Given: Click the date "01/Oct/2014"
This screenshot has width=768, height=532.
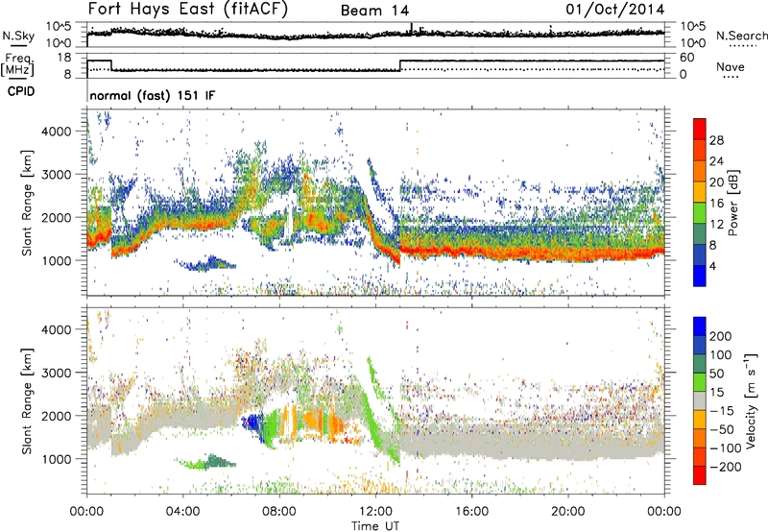Looking at the screenshot, I should (x=615, y=10).
